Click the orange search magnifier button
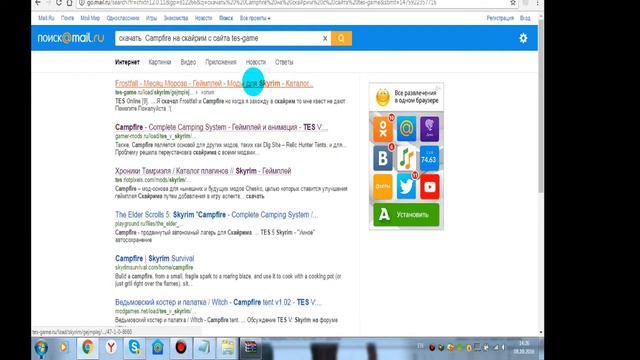This screenshot has width=640, height=360. [341, 38]
